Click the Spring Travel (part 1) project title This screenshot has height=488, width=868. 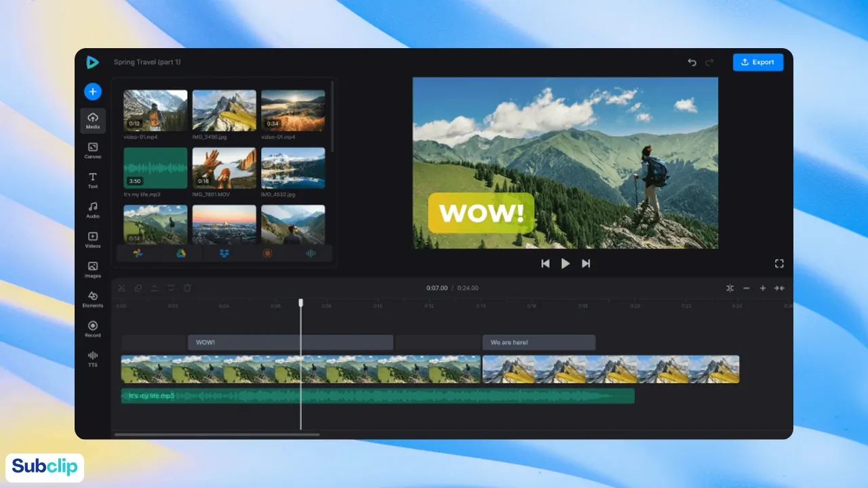(x=147, y=62)
